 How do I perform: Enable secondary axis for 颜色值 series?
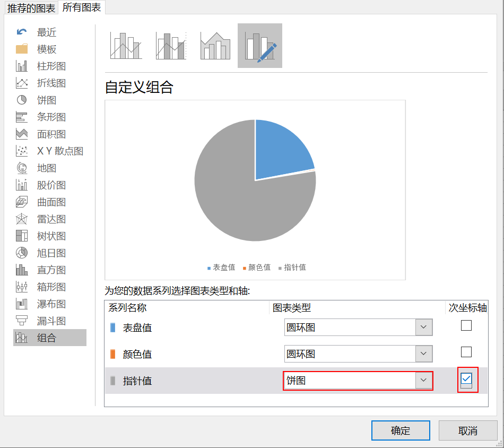click(466, 352)
